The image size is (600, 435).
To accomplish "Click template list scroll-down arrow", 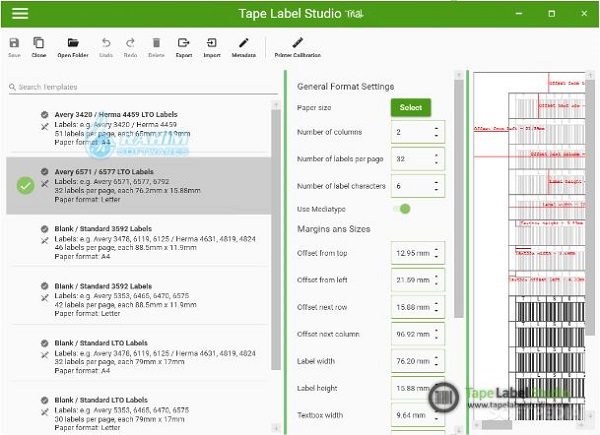I will pos(276,428).
